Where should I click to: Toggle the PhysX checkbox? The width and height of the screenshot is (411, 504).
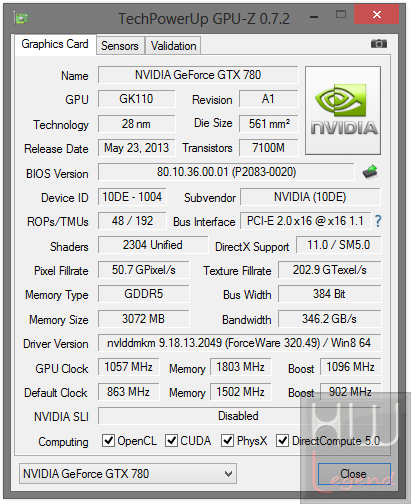(227, 440)
